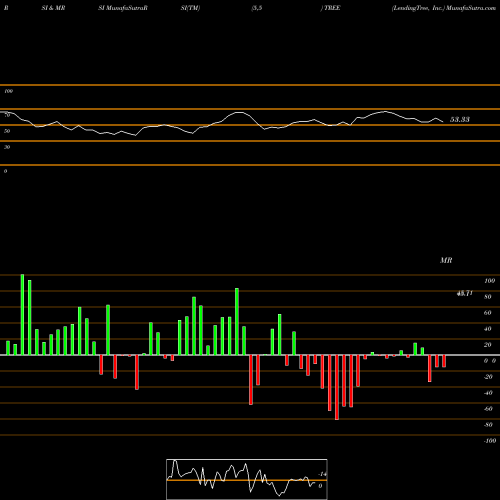Click the -100 label on the MR axis
Viewport: 500px width, 500px height.
(x=490, y=441)
